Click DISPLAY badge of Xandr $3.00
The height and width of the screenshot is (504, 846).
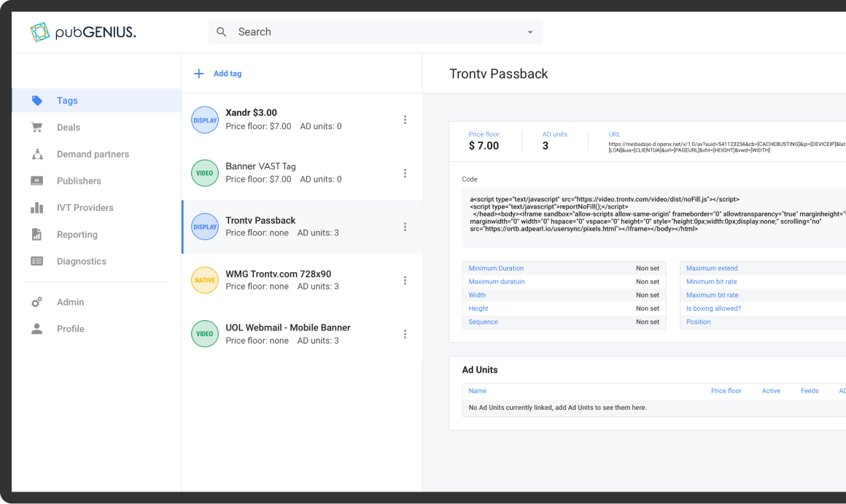[205, 120]
